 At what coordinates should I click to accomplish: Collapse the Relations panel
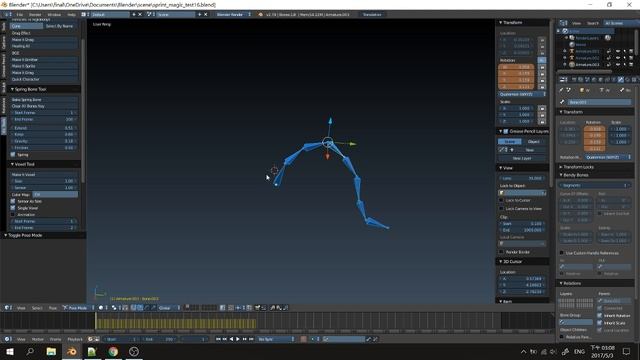tap(561, 283)
